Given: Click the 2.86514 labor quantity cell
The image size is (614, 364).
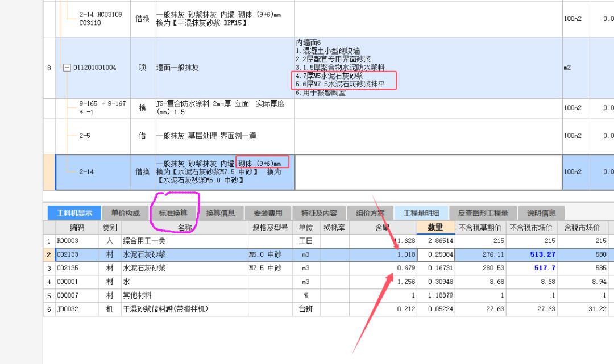Looking at the screenshot, I should [x=436, y=241].
